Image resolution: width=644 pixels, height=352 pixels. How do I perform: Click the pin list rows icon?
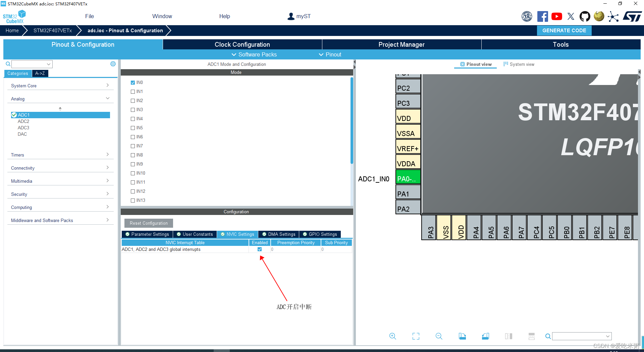pos(532,336)
